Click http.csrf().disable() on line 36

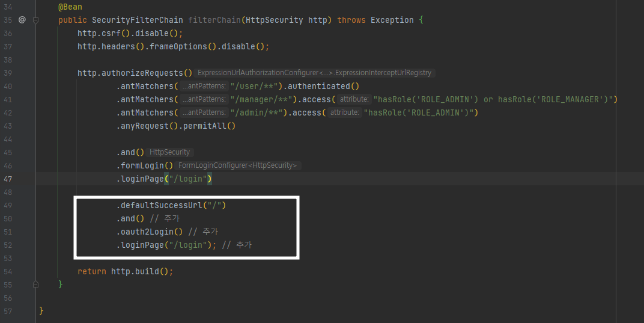130,33
